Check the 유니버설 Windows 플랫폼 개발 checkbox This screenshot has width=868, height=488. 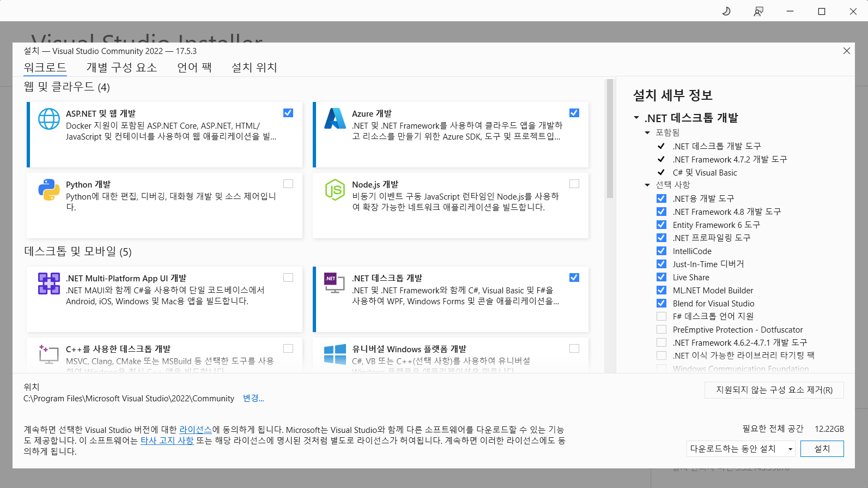click(574, 348)
